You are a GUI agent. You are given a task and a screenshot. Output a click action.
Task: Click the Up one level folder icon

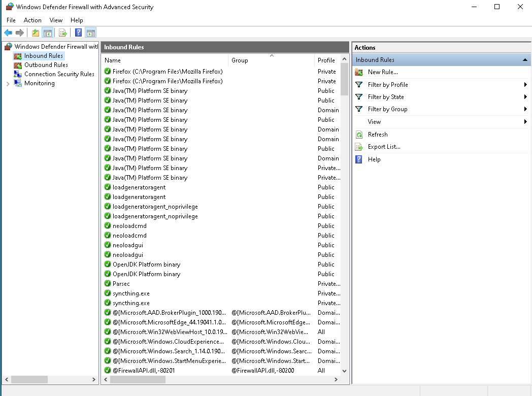point(35,33)
